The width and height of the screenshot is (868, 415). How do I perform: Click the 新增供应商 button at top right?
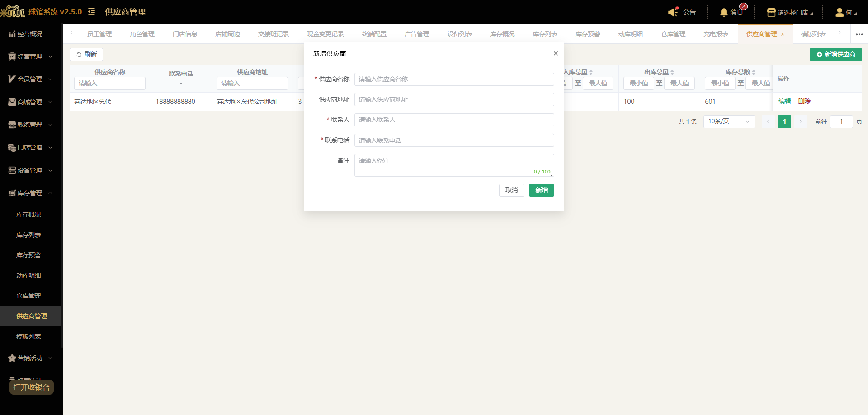point(835,54)
